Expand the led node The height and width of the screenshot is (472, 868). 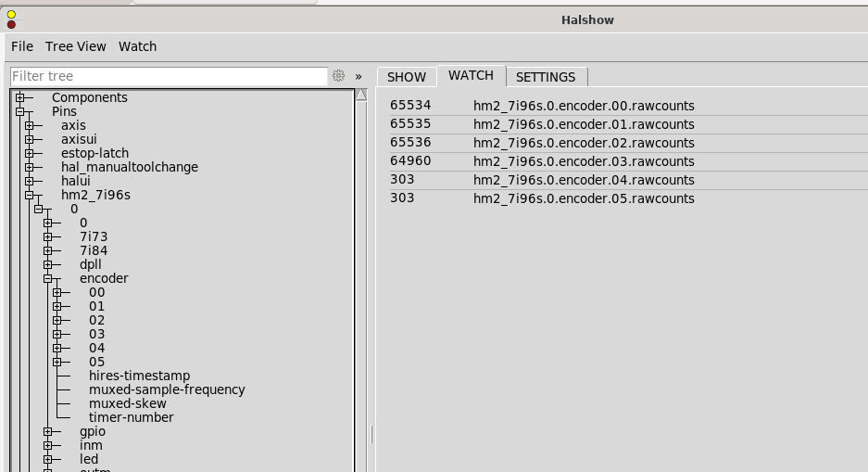click(48, 459)
